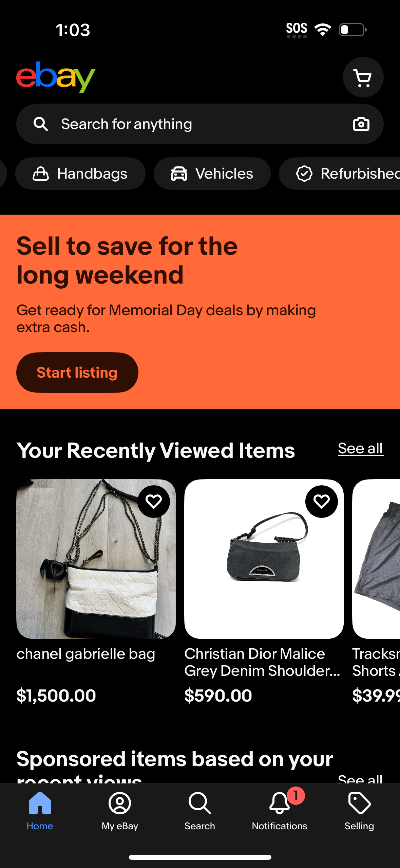Viewport: 400px width, 868px height.
Task: Browse the Handbags category chip
Action: tap(80, 174)
